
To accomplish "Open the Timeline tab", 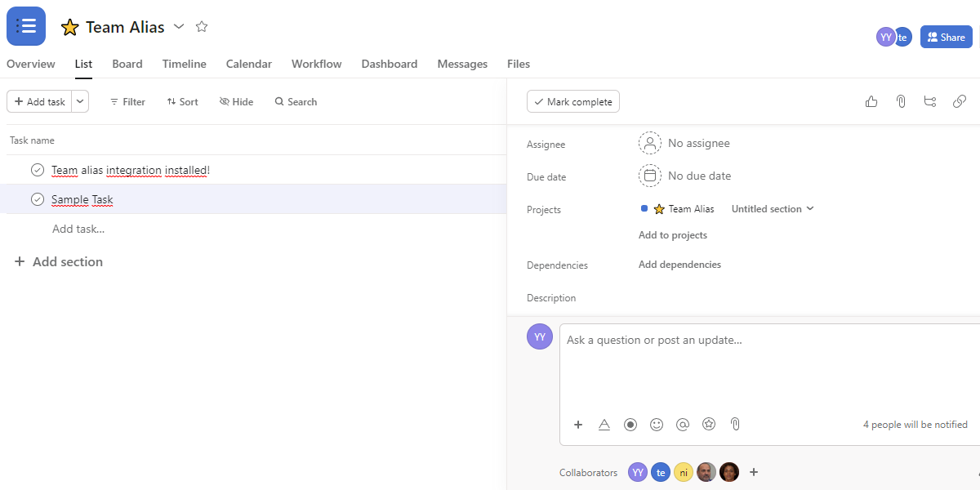I will (185, 64).
